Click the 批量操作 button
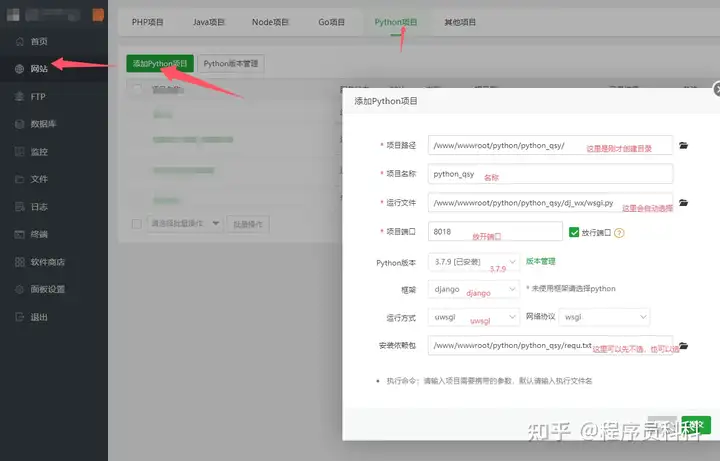Image resolution: width=720 pixels, height=461 pixels. (x=248, y=224)
